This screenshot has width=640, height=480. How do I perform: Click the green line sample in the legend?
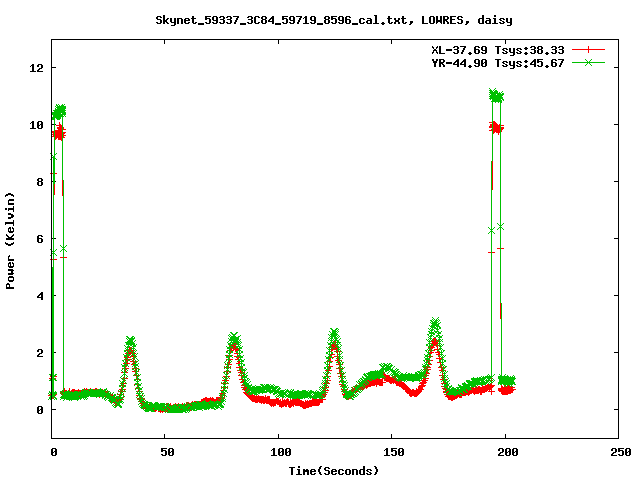pyautogui.click(x=588, y=62)
